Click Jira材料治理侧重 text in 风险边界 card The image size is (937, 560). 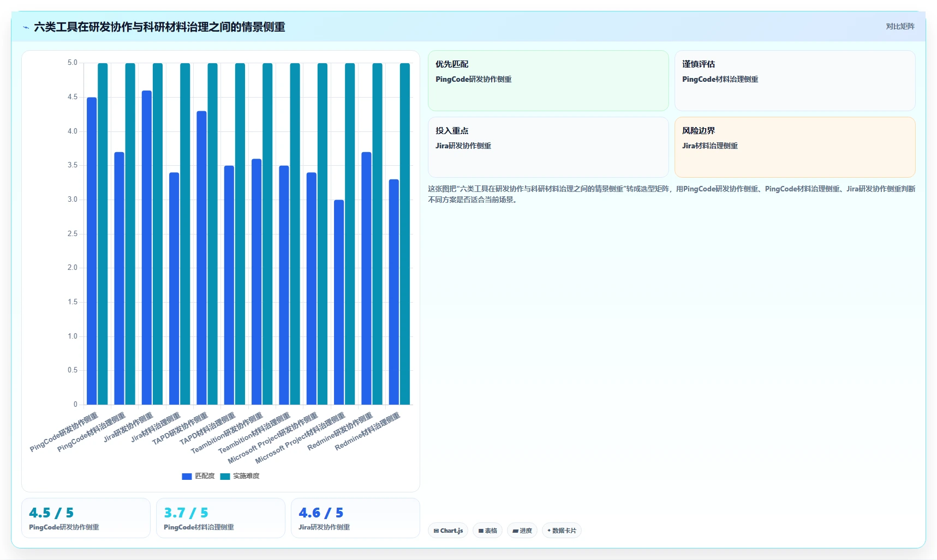(710, 146)
